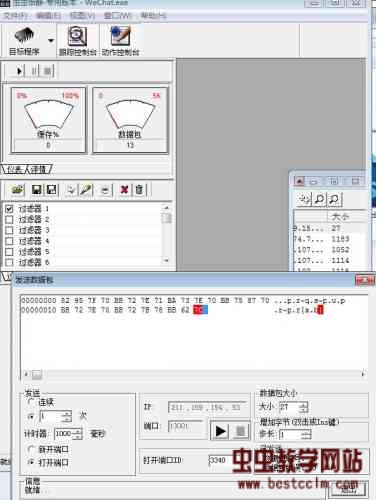Image resolution: width=376 pixels, height=500 pixels.
Task: Increase the 计时器 timer value with the spinner
Action: coord(78,431)
